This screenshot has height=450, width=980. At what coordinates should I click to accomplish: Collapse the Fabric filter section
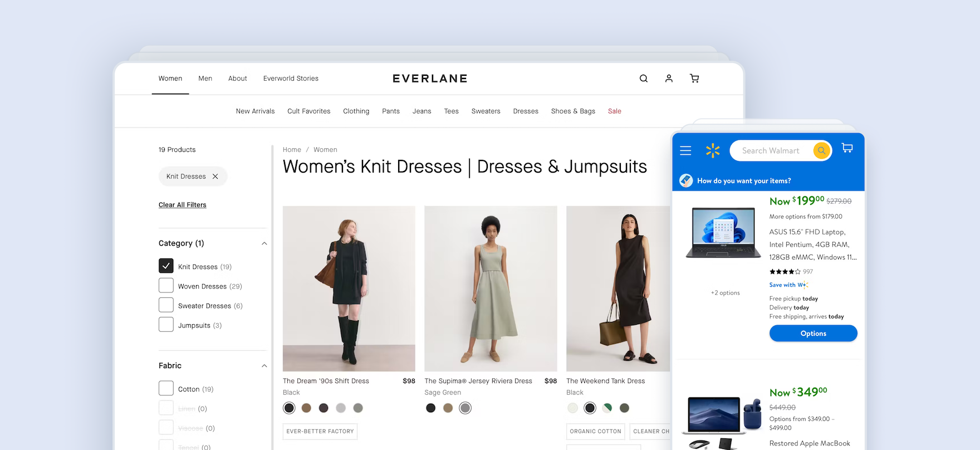264,366
